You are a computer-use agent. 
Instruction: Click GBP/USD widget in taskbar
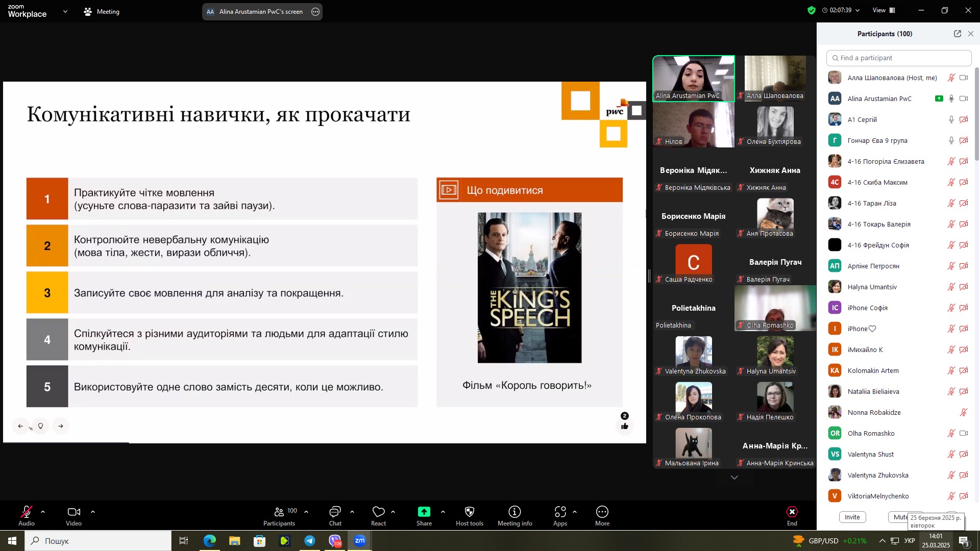[830, 541]
